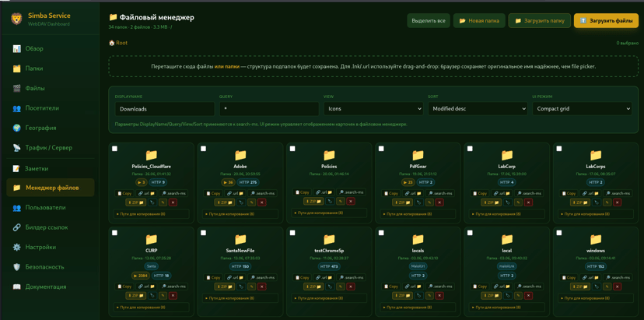Expand Пути для копирования on LabCorps card
Image resolution: width=644 pixels, height=320 pixels.
(x=596, y=214)
